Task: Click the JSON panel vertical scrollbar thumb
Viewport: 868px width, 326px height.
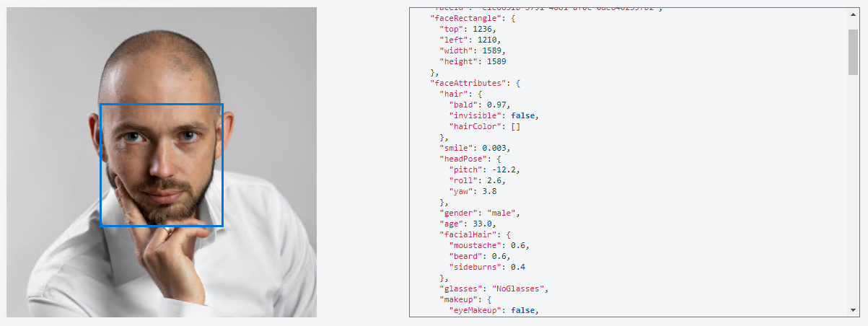Action: (x=853, y=53)
